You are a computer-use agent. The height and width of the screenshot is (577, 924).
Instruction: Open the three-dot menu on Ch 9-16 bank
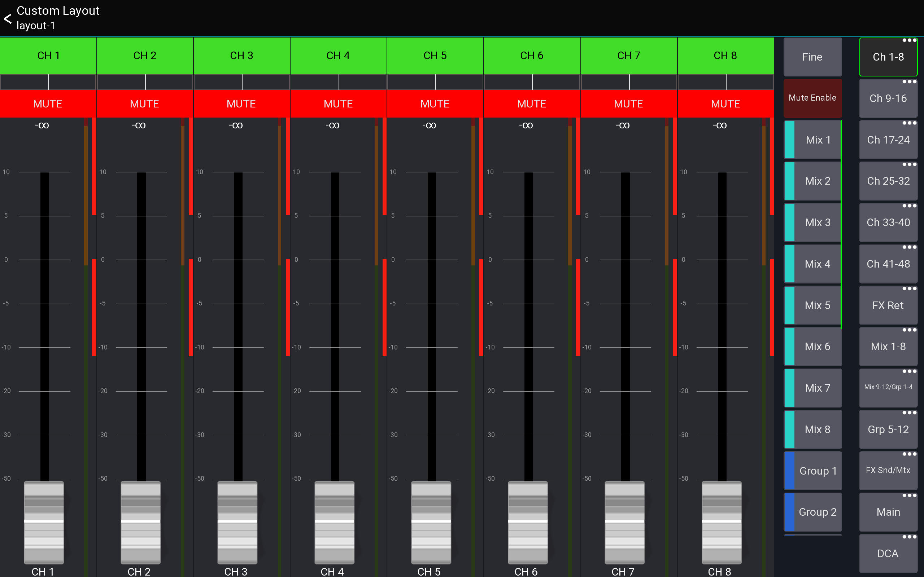(910, 81)
